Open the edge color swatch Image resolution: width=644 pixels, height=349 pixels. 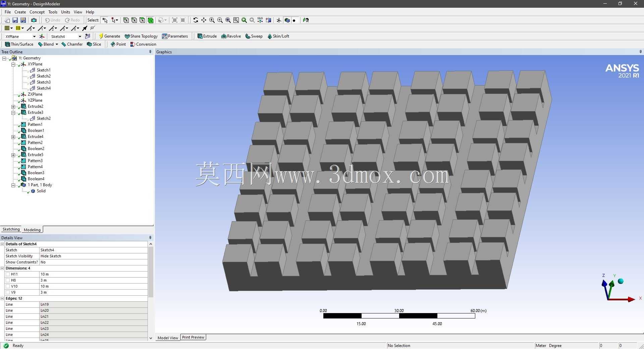point(18,28)
